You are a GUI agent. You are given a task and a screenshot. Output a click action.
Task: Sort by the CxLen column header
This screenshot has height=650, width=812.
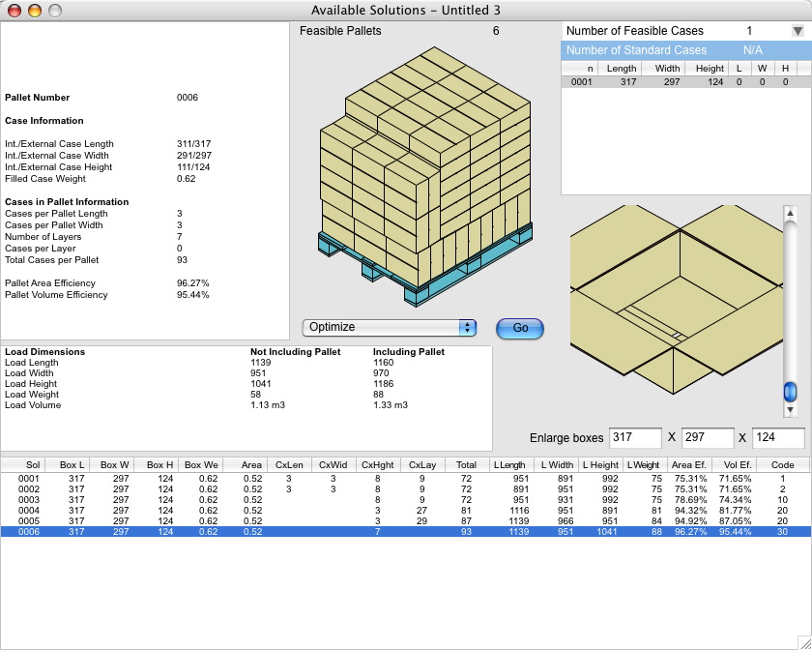point(289,465)
